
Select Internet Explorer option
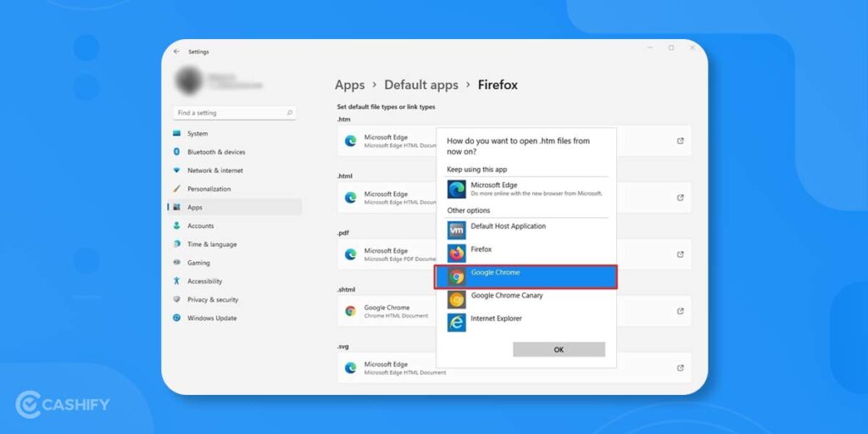[x=526, y=323]
